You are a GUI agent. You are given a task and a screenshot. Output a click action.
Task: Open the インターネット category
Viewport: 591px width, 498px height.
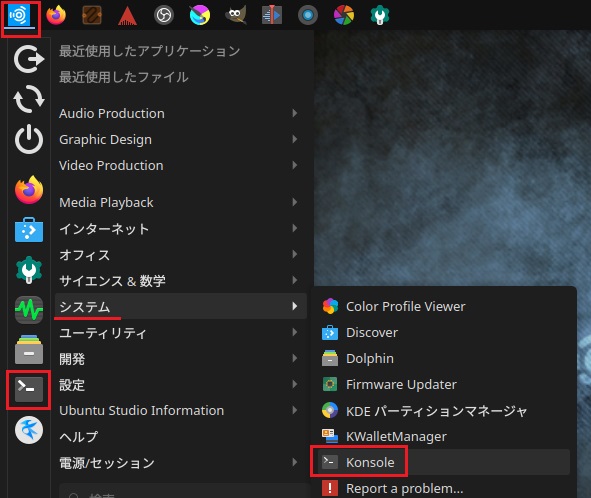[x=181, y=228]
